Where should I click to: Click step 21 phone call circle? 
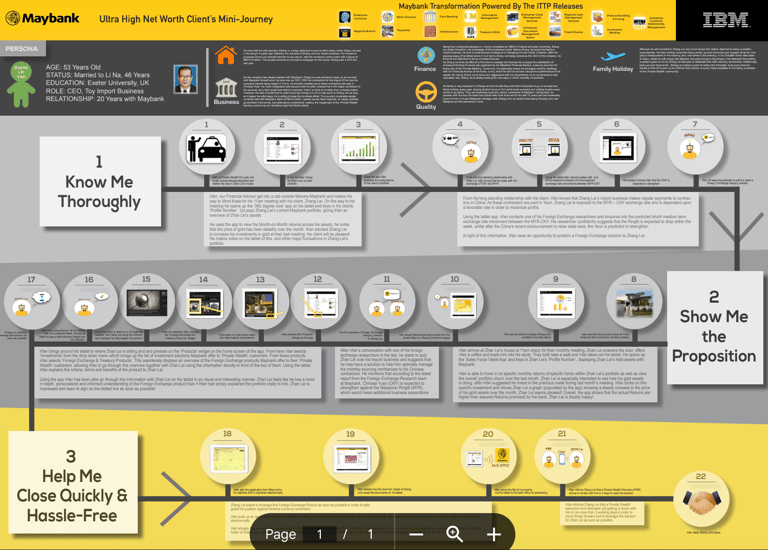pos(562,456)
